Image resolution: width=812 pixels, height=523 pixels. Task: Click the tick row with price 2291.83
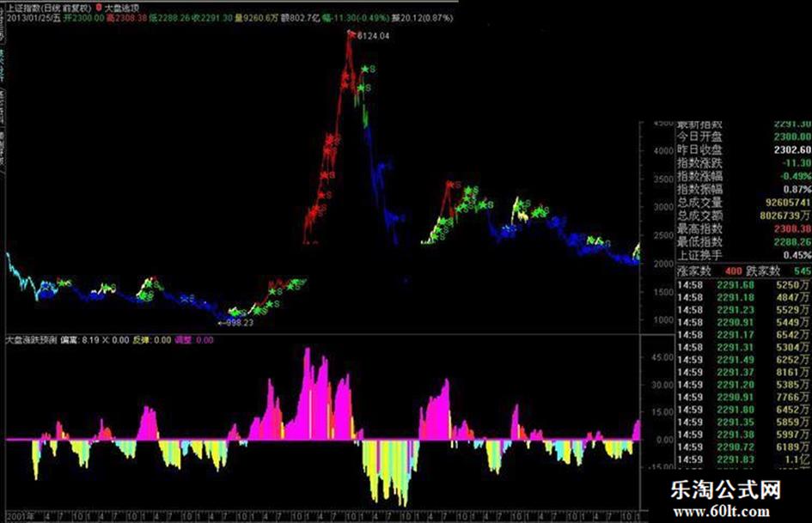[743, 459]
